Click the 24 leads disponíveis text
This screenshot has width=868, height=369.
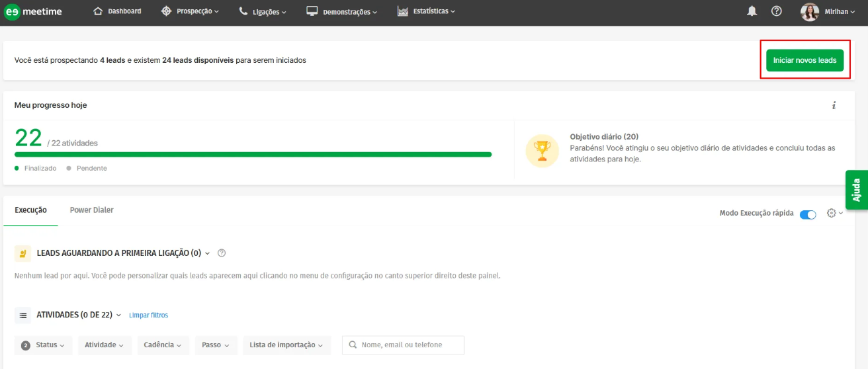tap(198, 60)
